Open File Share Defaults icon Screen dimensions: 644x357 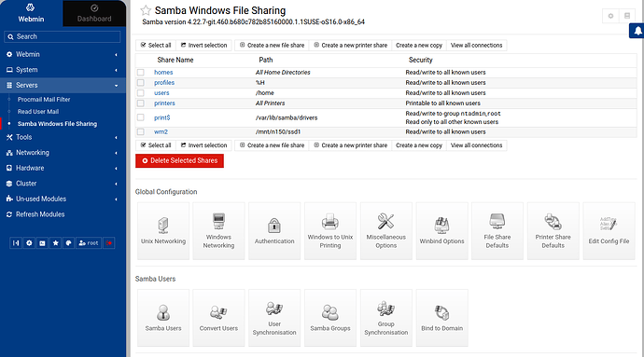tap(497, 230)
